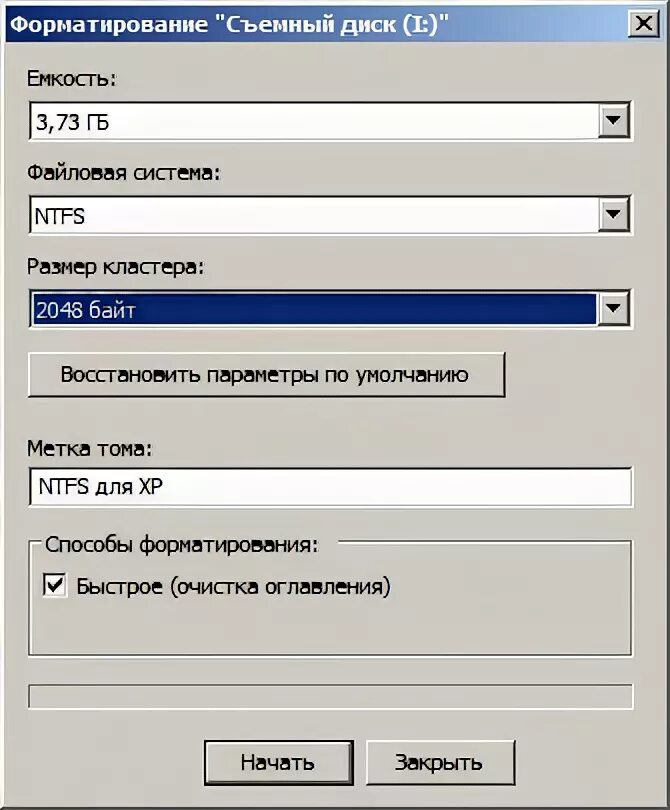Click the 3,73 ГБ capacity field

click(310, 123)
